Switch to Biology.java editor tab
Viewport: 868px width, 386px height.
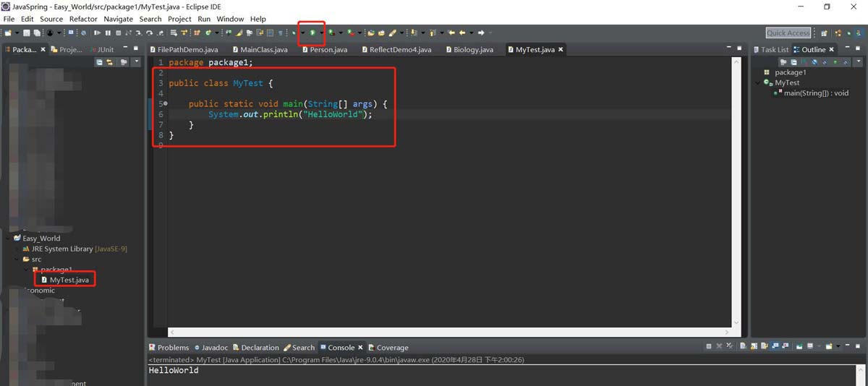469,50
